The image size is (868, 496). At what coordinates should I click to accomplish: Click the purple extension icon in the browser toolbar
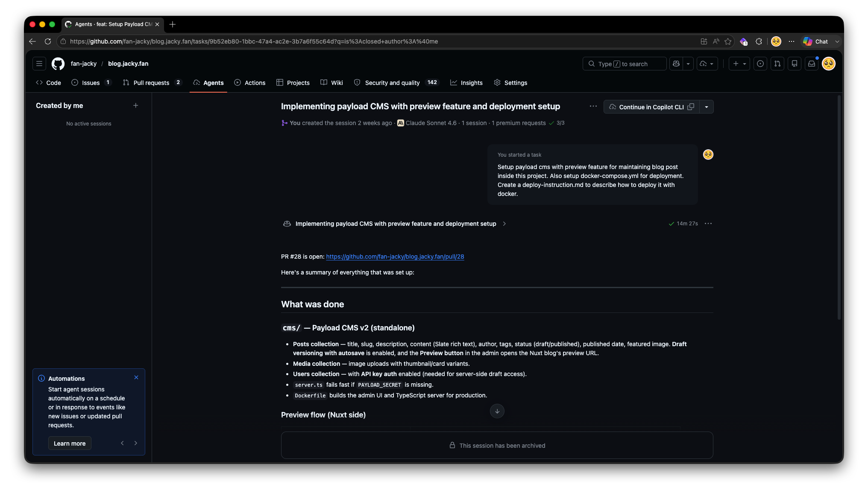(x=744, y=41)
